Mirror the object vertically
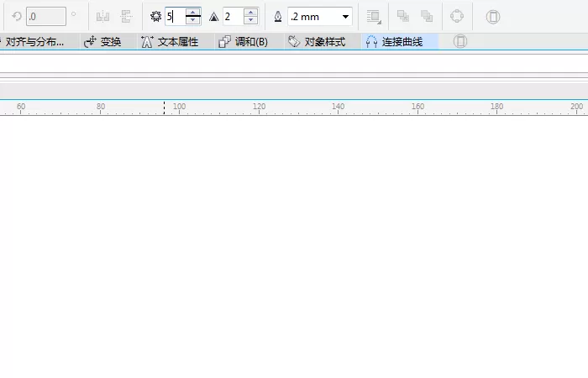 (x=126, y=17)
